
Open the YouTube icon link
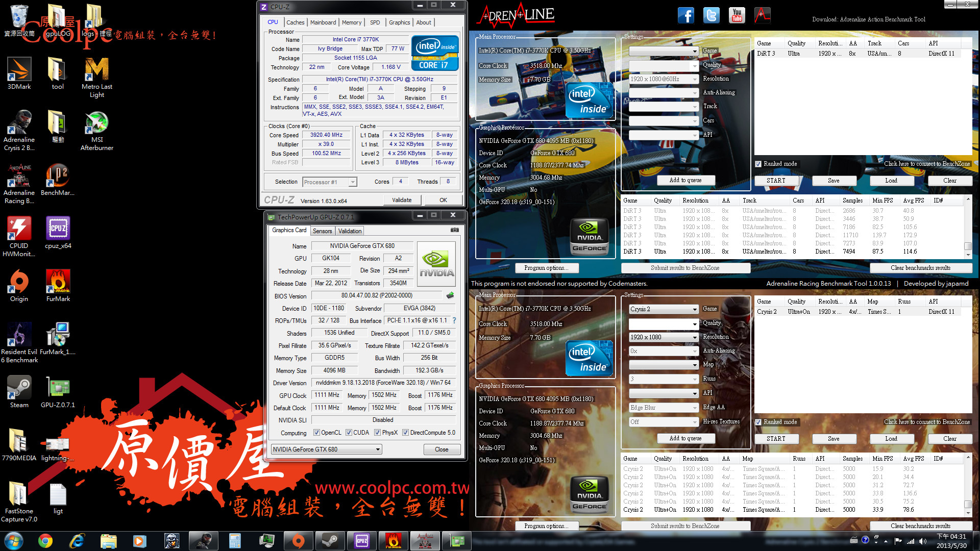pos(737,16)
